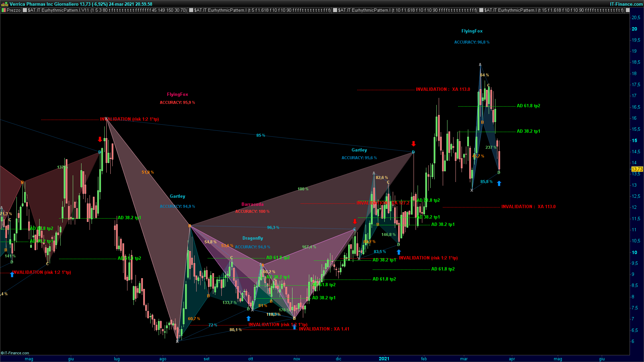Screen dimensions: 644x362
Task: Click blue buy arrow below January point D
Action: (x=399, y=252)
